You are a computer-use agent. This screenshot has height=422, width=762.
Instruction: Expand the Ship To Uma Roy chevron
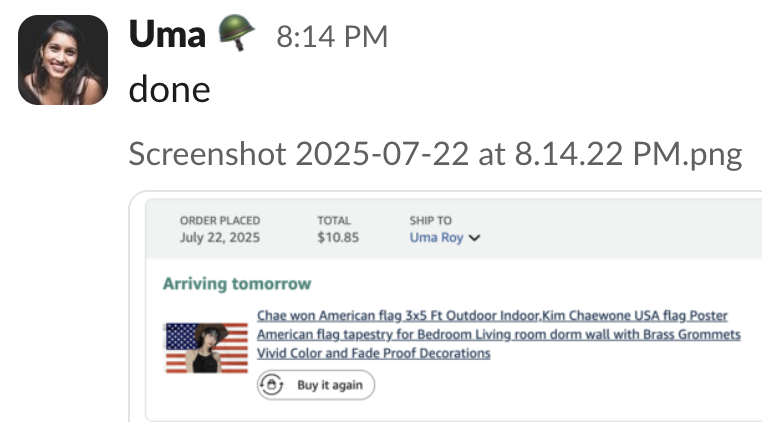475,238
